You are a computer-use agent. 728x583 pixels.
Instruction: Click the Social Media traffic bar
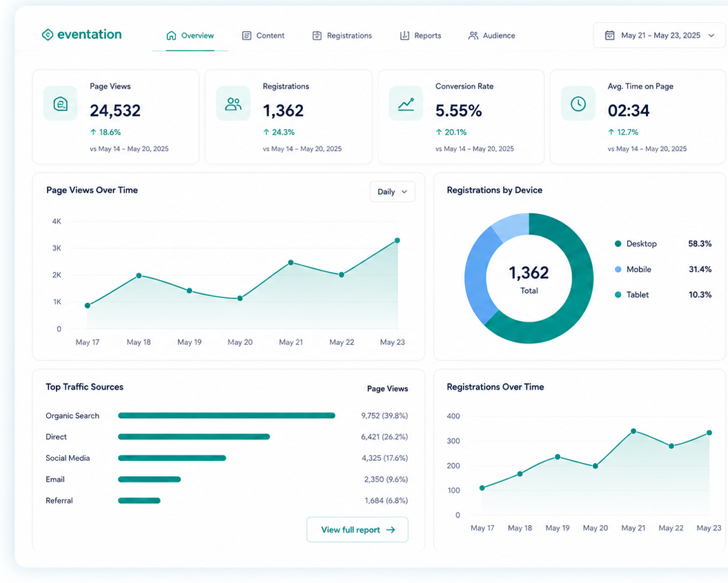click(172, 458)
